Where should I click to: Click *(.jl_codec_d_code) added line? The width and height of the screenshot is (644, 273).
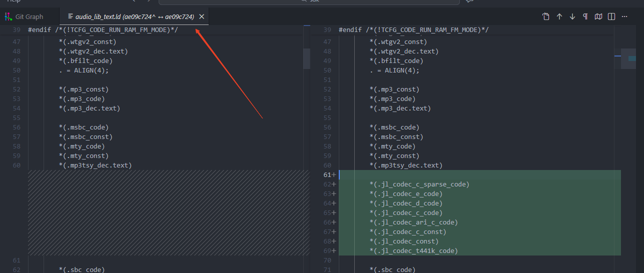[406, 203]
